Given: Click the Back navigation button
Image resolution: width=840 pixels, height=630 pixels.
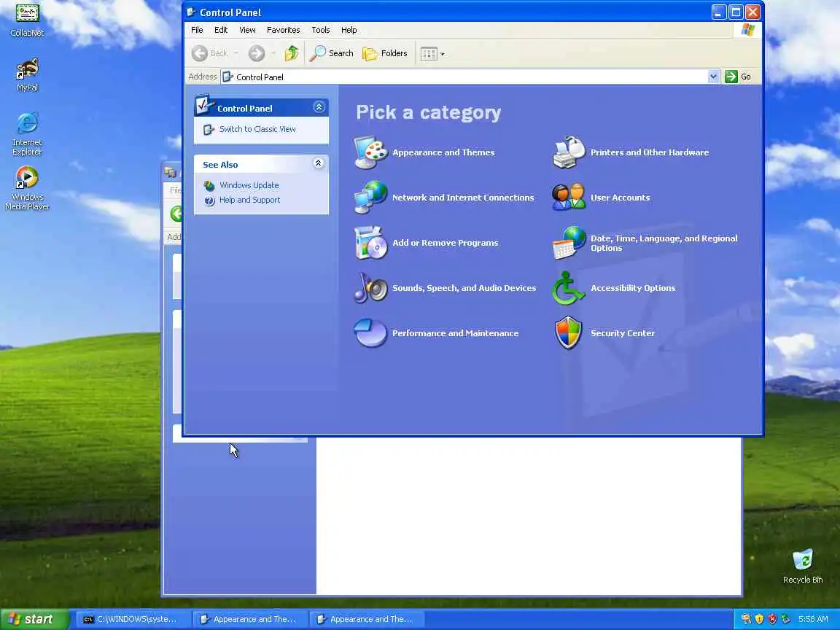Looking at the screenshot, I should (x=209, y=53).
